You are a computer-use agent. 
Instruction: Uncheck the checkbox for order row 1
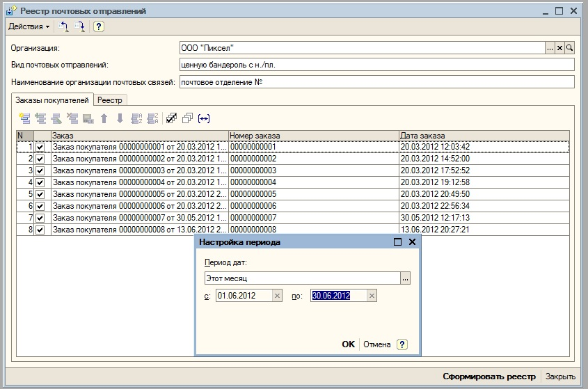40,148
